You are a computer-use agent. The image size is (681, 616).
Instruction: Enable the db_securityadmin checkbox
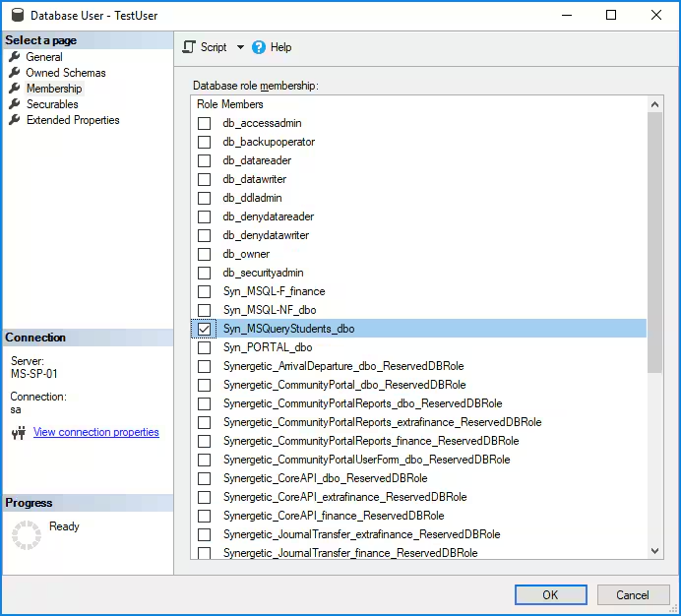coord(204,273)
